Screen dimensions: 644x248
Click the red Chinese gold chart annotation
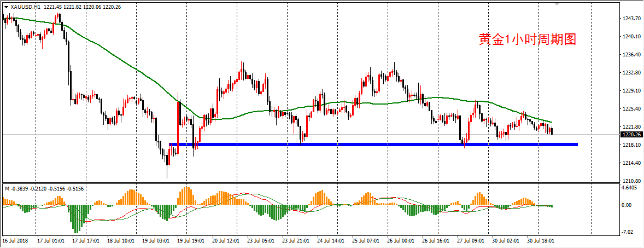pos(528,39)
